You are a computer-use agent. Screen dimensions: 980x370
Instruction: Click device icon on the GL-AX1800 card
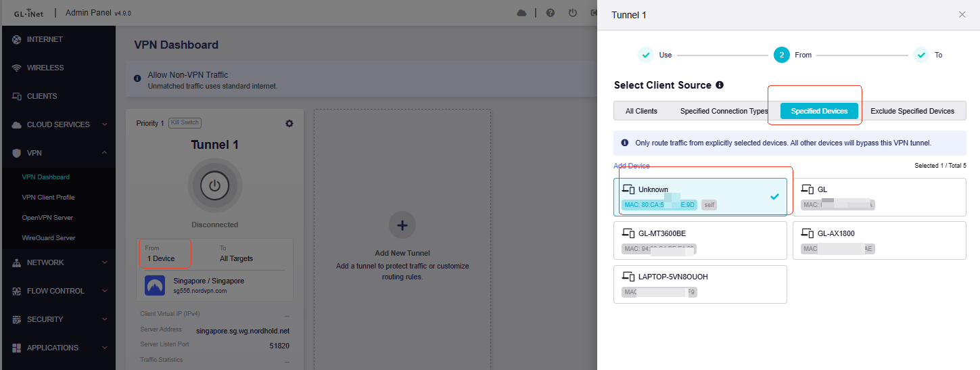[808, 233]
